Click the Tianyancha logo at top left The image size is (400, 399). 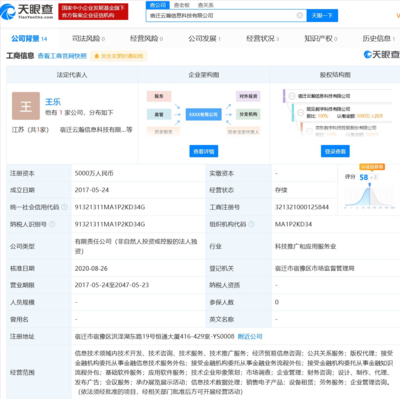point(27,12)
